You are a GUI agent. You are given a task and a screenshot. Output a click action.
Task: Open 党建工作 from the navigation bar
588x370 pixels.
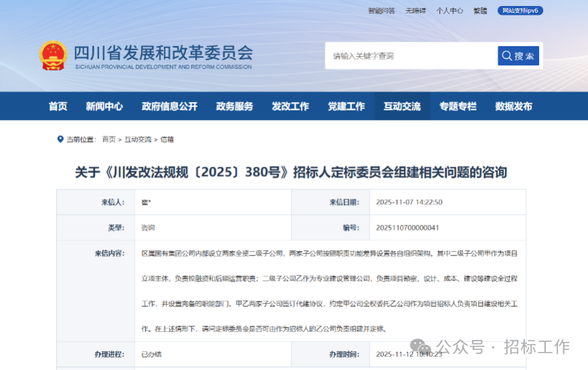(x=346, y=106)
